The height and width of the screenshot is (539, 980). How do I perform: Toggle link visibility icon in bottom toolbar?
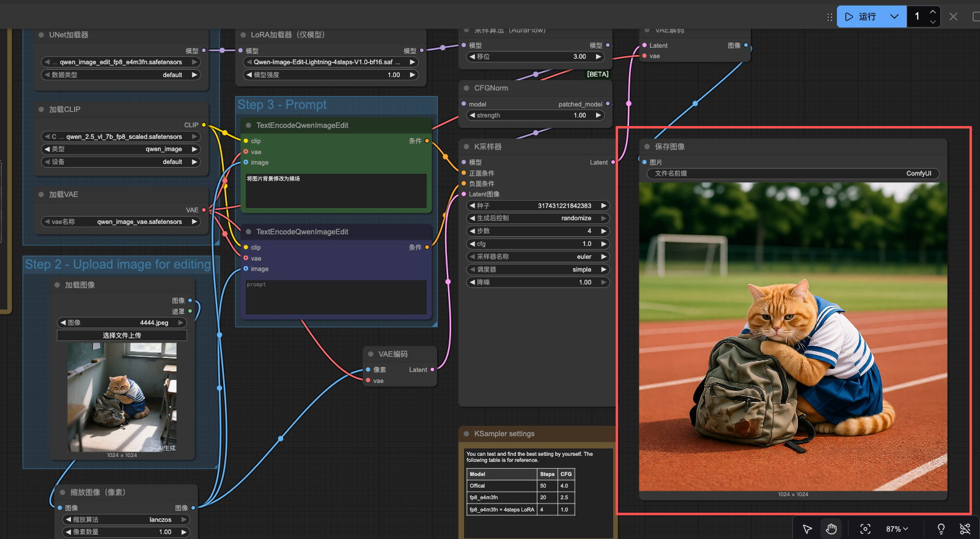click(x=965, y=529)
